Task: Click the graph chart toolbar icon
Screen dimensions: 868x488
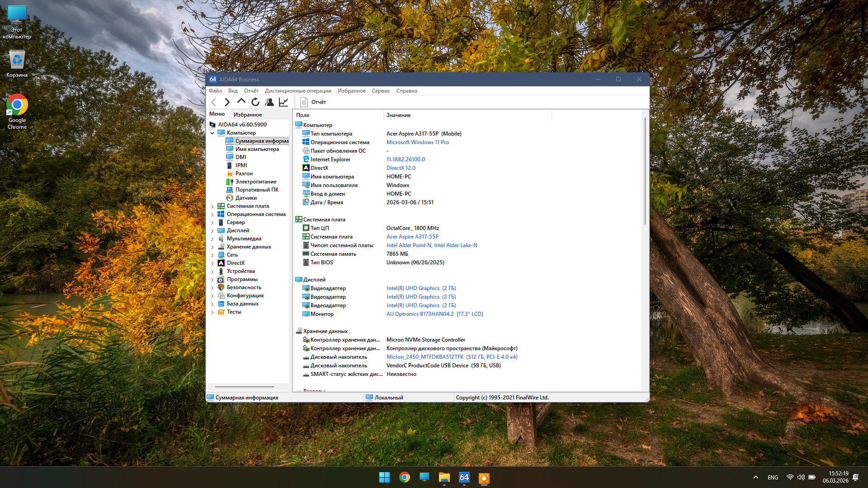Action: [x=283, y=102]
